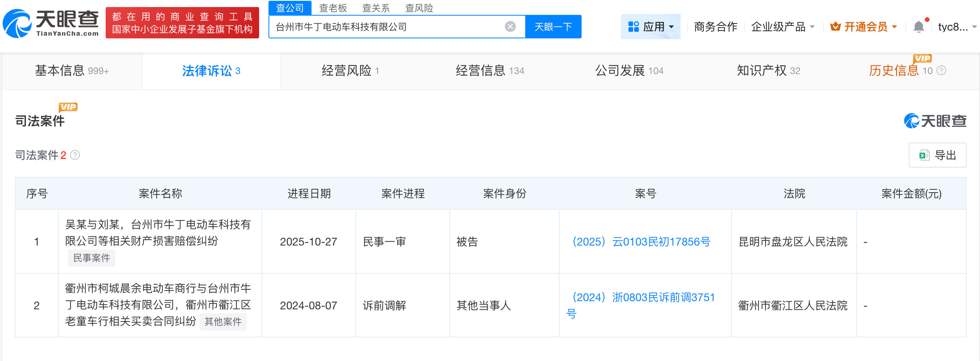Click the 案件进程 column header
980x361 pixels.
pos(403,193)
